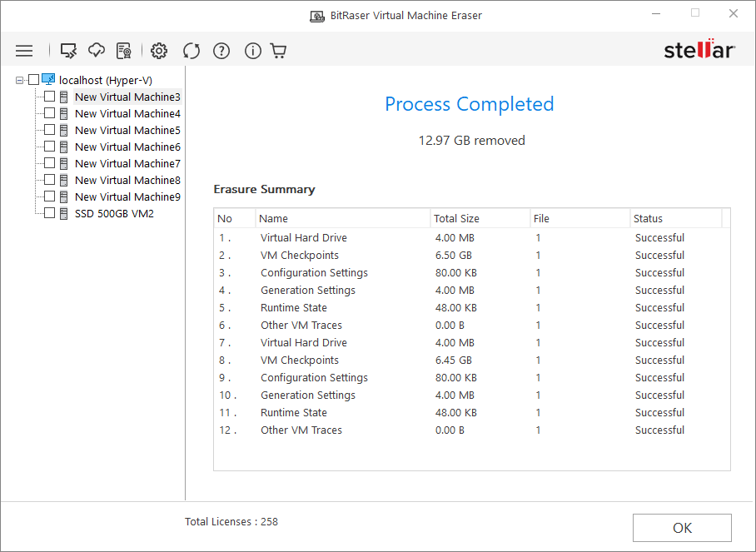Screen dimensions: 756x552
Task: Click the about information icon
Action: [x=252, y=51]
